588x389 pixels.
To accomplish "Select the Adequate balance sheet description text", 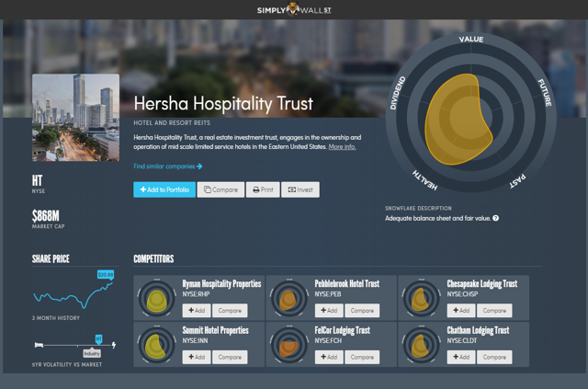I will (x=438, y=218).
